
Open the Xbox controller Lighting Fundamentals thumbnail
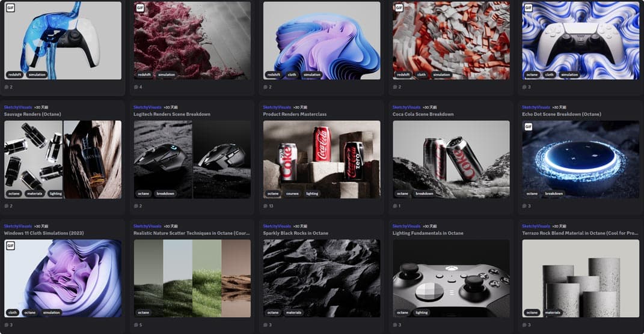point(451,278)
